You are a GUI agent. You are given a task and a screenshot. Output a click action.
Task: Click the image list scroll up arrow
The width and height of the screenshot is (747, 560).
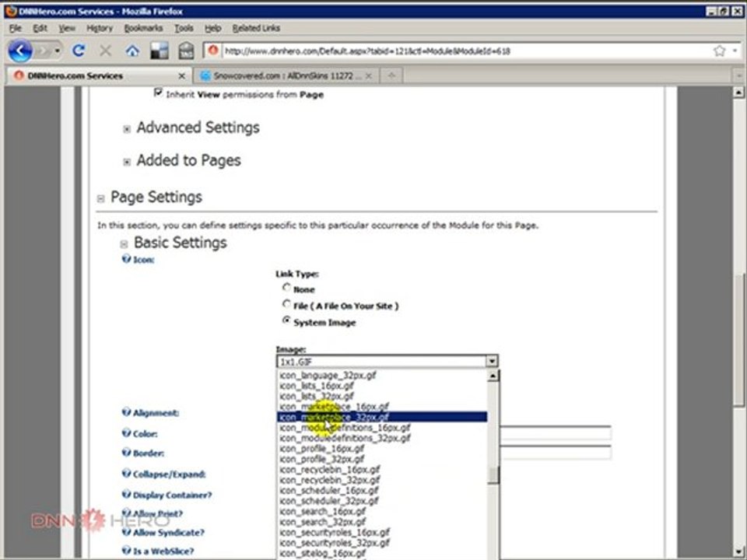point(493,376)
